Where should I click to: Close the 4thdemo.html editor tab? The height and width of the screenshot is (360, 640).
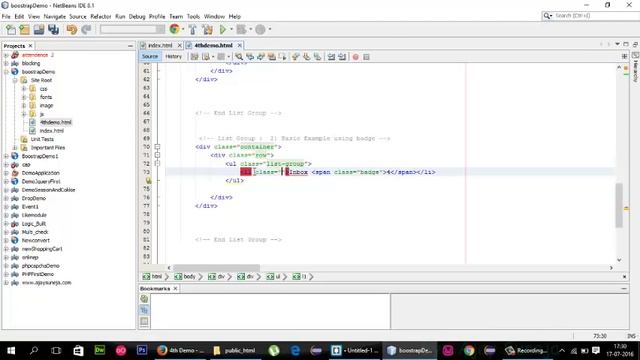pos(240,45)
